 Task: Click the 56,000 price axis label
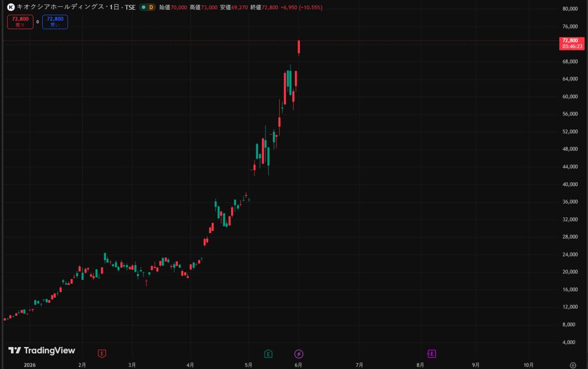(x=571, y=114)
